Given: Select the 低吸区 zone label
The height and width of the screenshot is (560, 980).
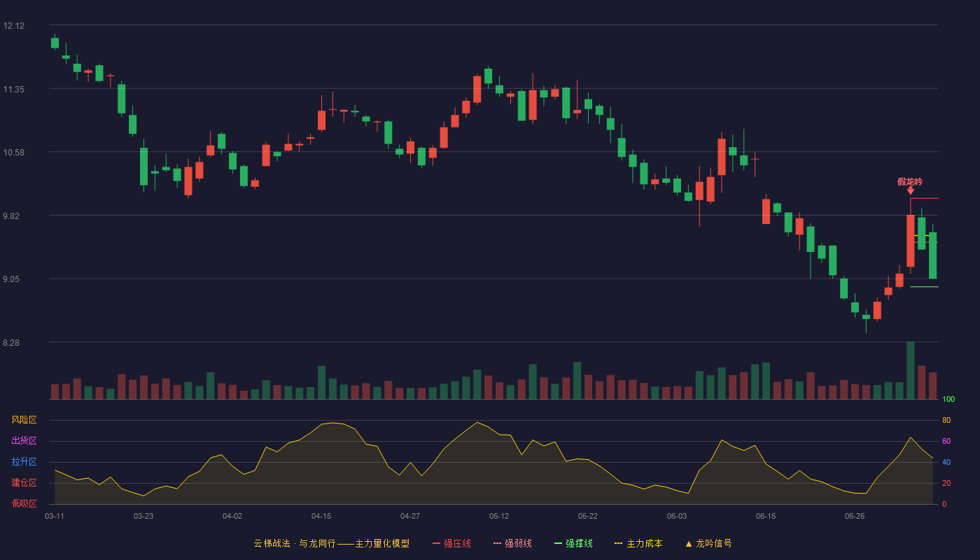Looking at the screenshot, I should pyautogui.click(x=24, y=503).
